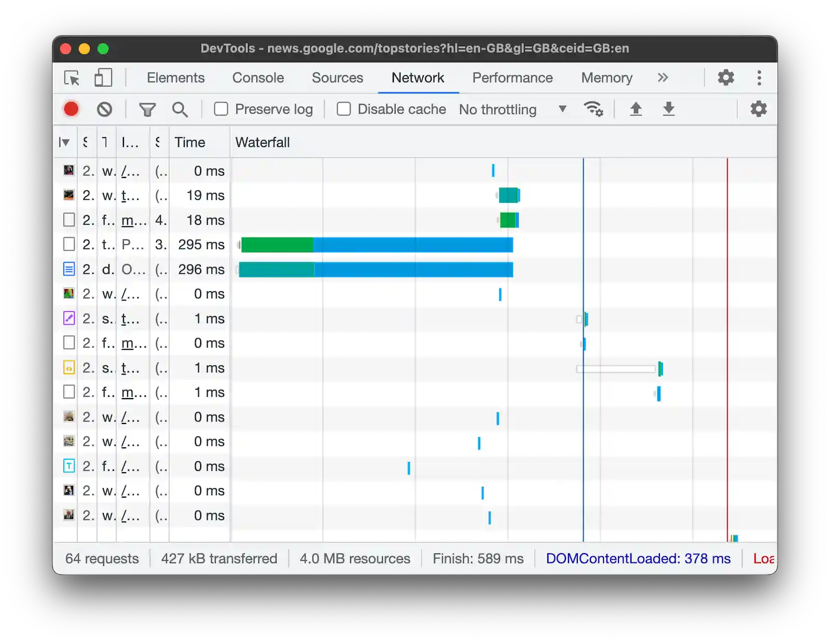Image resolution: width=830 pixels, height=644 pixels.
Task: Click the first image request thumbnail
Action: pyautogui.click(x=68, y=171)
